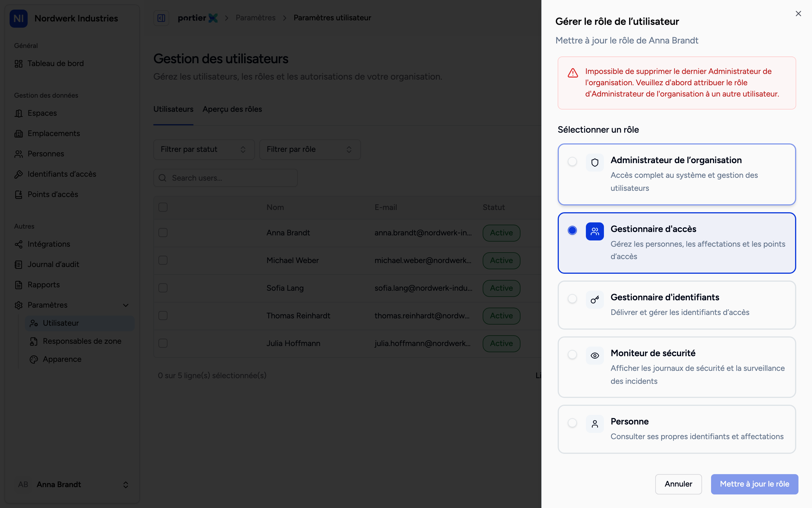Open Responsables de zone menu item
Image resolution: width=812 pixels, height=508 pixels.
point(80,341)
